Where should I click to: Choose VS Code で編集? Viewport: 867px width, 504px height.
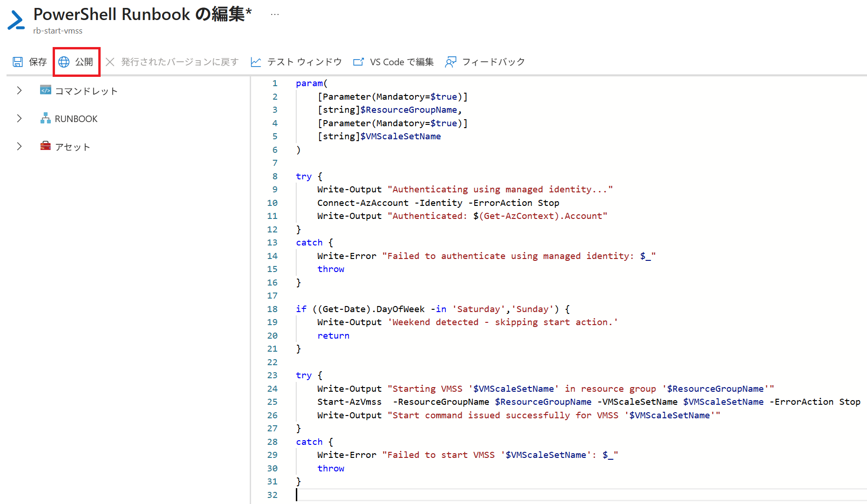click(393, 62)
